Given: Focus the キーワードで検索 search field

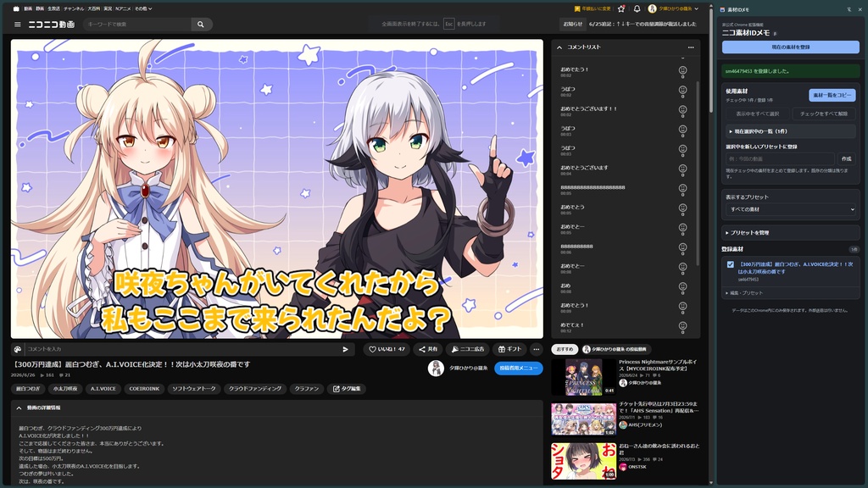Looking at the screenshot, I should coord(137,25).
